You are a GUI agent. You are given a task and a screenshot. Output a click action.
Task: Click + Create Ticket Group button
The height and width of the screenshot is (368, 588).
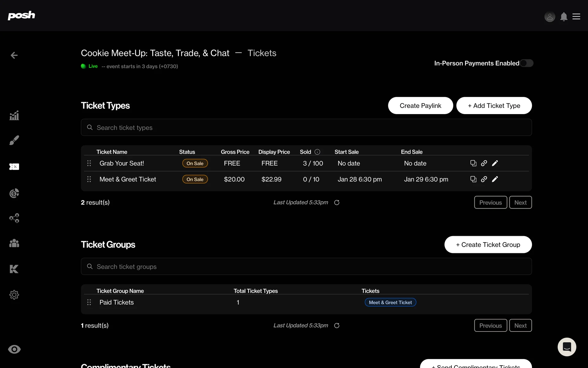tap(488, 244)
